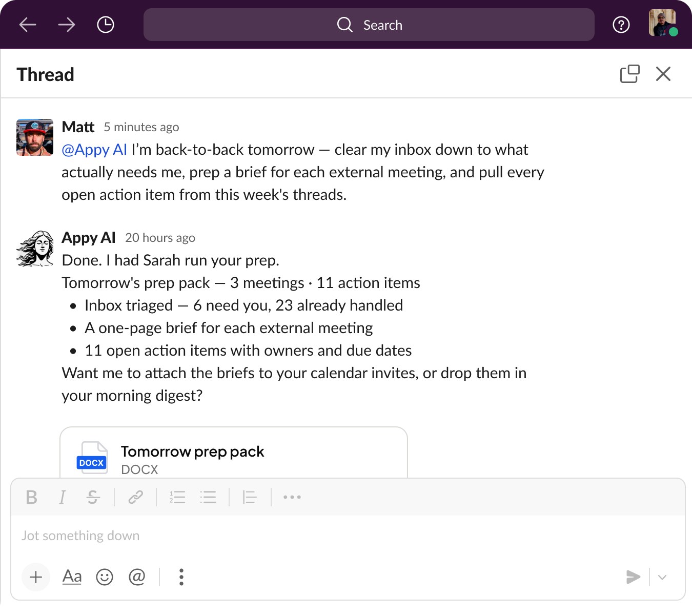Expand the send options chevron
692x616 pixels.
click(662, 577)
